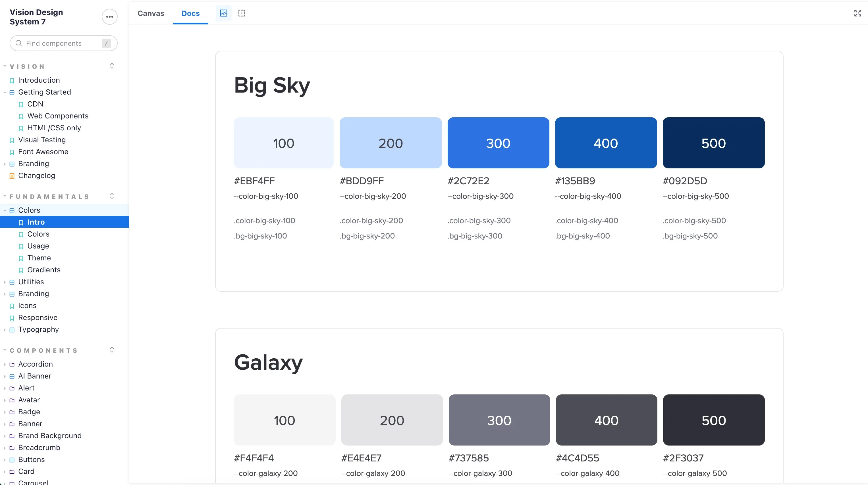868x485 pixels.
Task: Open the Gradients story
Action: click(44, 269)
